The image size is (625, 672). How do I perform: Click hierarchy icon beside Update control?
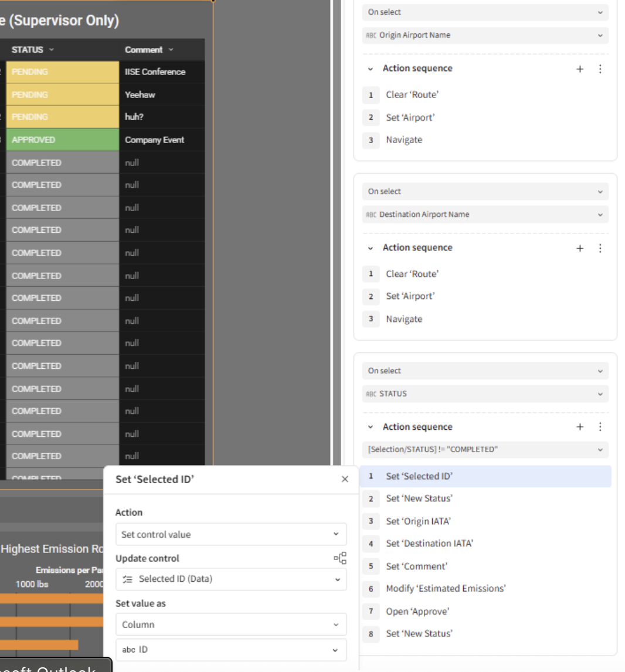pos(340,558)
